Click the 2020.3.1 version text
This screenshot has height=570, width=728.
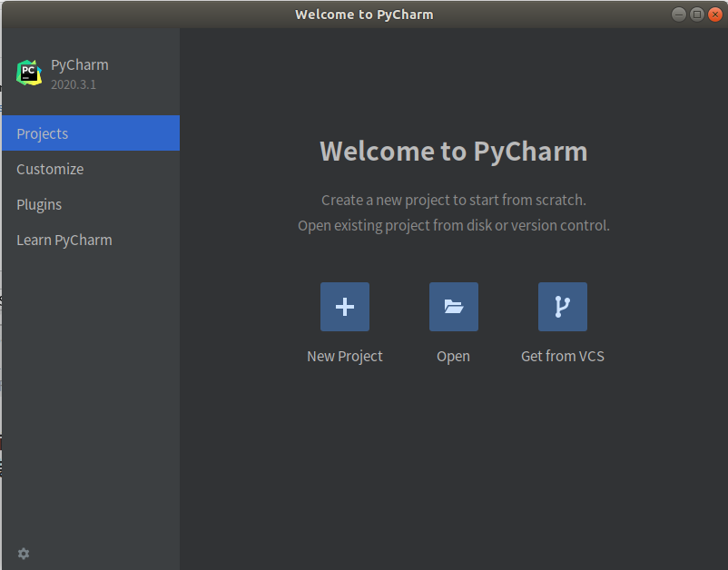coord(74,84)
